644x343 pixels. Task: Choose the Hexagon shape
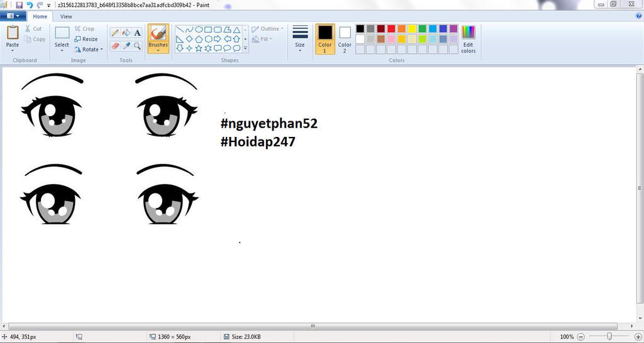208,39
